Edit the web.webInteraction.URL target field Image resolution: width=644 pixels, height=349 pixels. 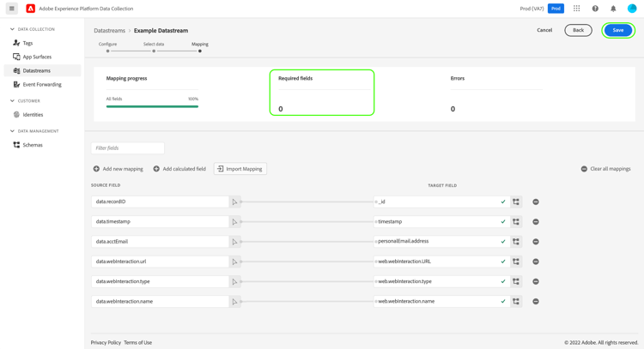[441, 262]
